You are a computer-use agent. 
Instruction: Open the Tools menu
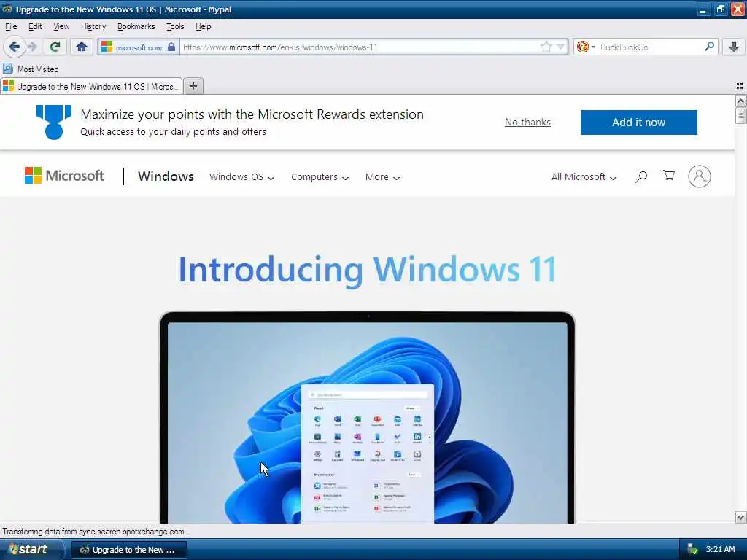click(x=175, y=27)
